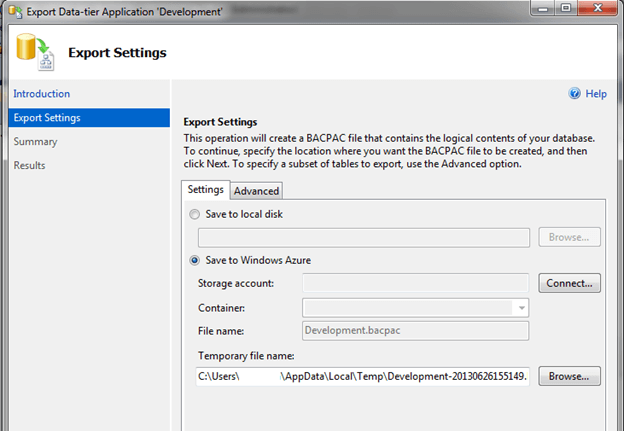Viewport: 624px width, 431px height.
Task: Select the Summary step in sidebar
Action: click(35, 142)
